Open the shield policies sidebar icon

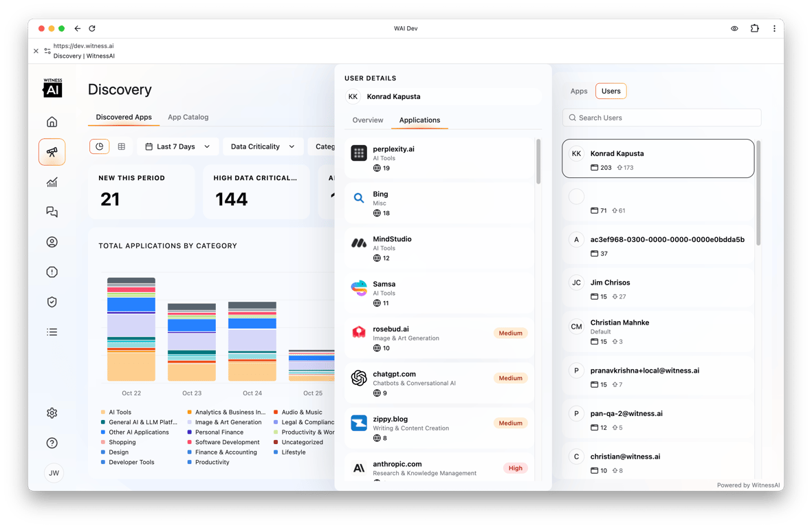pos(52,302)
